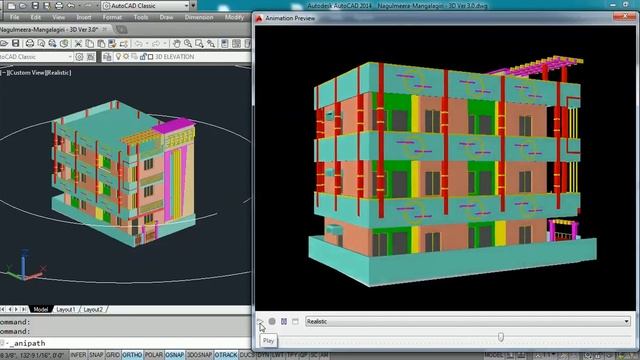Click the Play button in Animation Preview
The width and height of the screenshot is (640, 360).
(260, 322)
